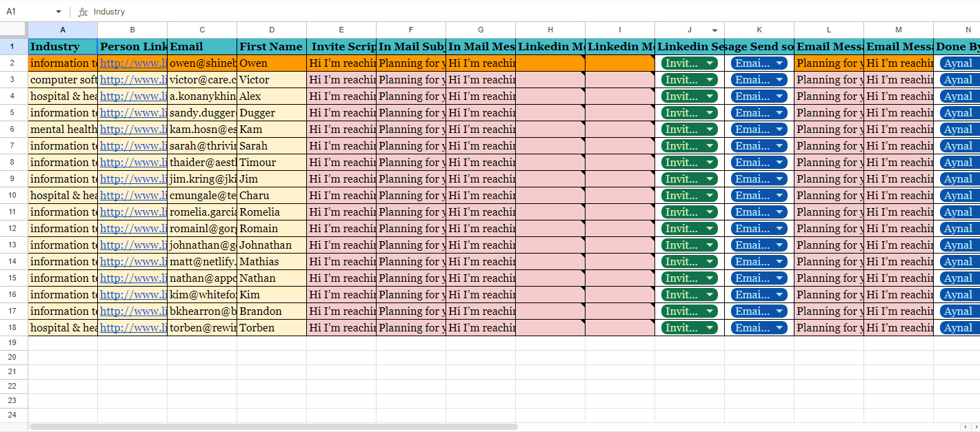Open the LinkedIn link in row 2
The image size is (980, 432).
coord(133,63)
